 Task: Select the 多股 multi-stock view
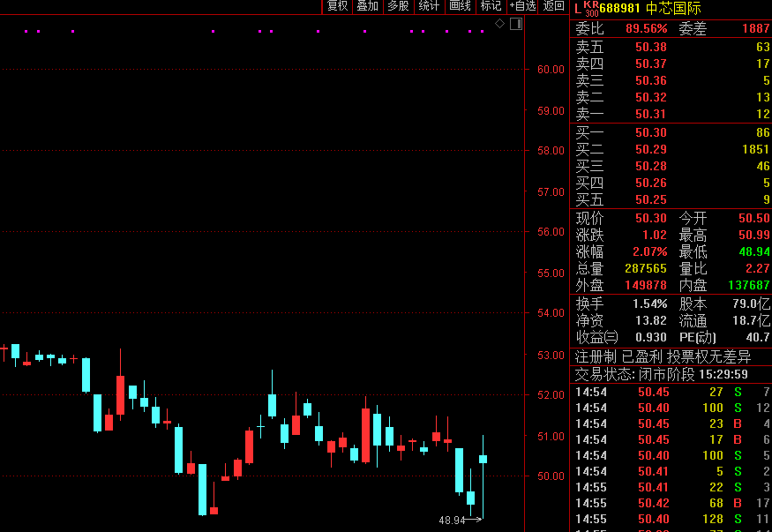point(398,6)
